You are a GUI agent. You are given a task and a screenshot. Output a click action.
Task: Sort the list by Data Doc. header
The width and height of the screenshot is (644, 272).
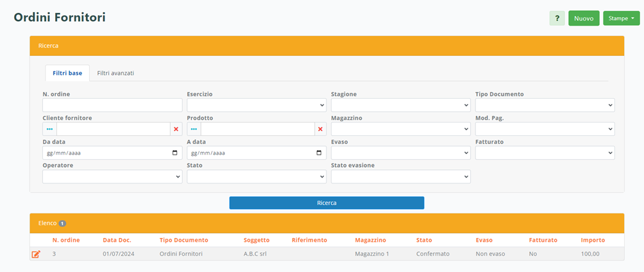117,240
